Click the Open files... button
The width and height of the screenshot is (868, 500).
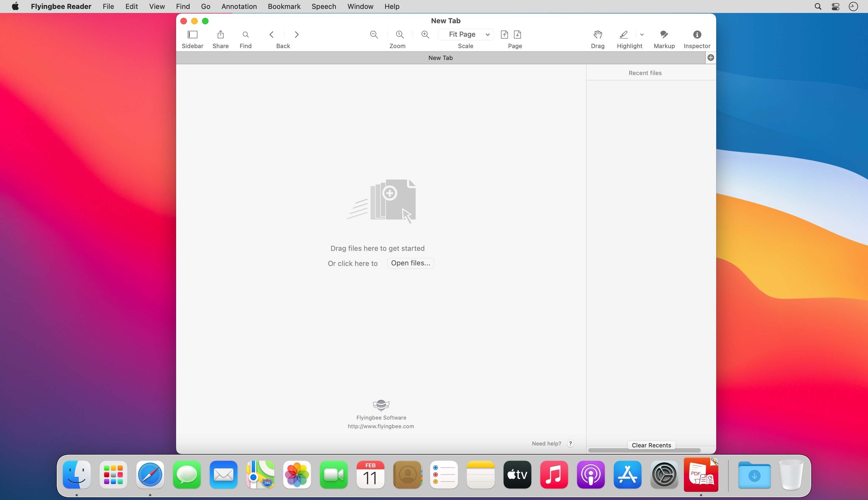coord(410,263)
